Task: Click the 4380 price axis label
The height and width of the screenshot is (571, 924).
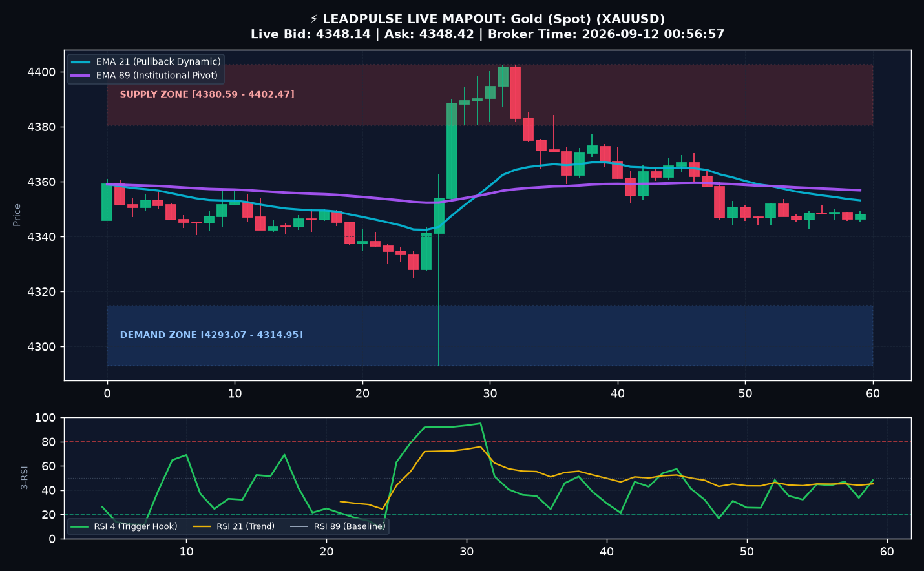Action: pos(41,127)
